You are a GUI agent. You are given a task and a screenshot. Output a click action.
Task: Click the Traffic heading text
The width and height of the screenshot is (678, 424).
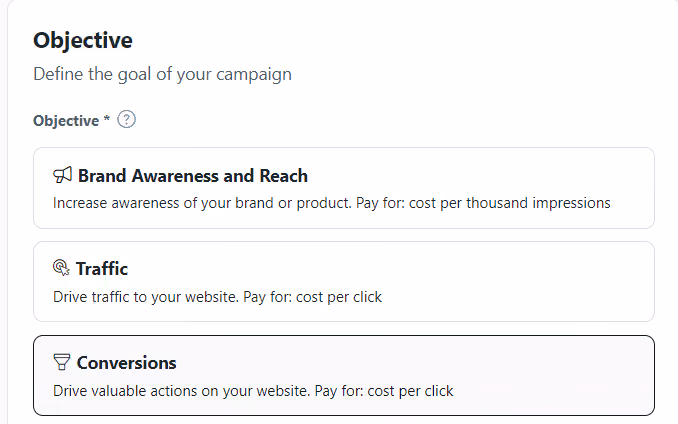click(x=102, y=269)
